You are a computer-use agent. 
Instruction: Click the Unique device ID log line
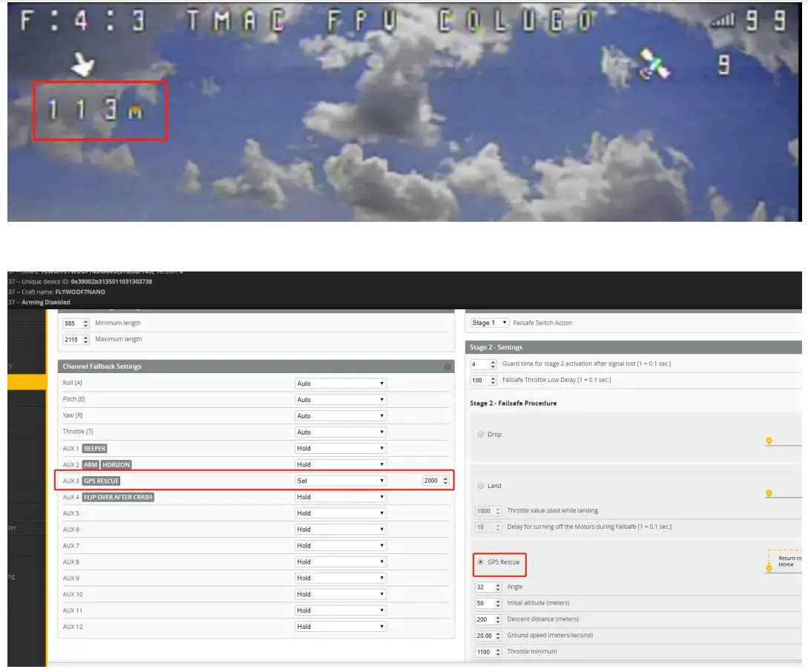click(x=80, y=282)
